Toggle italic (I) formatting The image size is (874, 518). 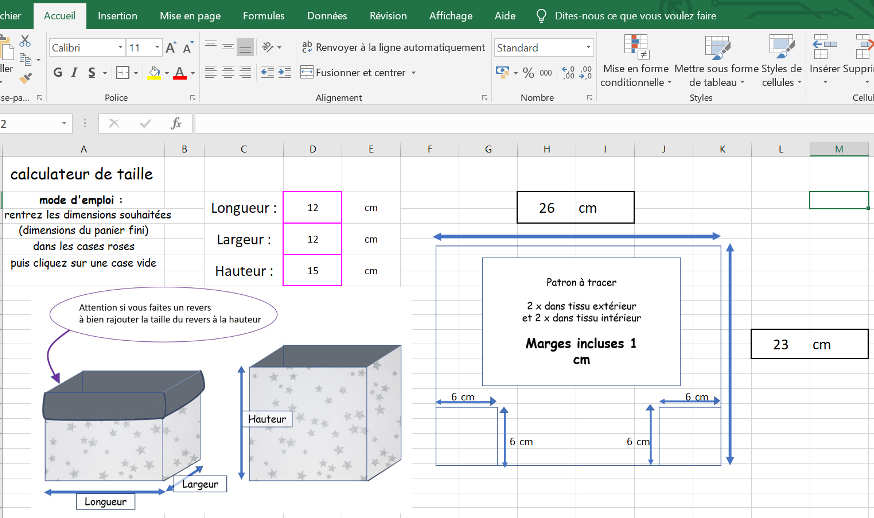(x=74, y=73)
